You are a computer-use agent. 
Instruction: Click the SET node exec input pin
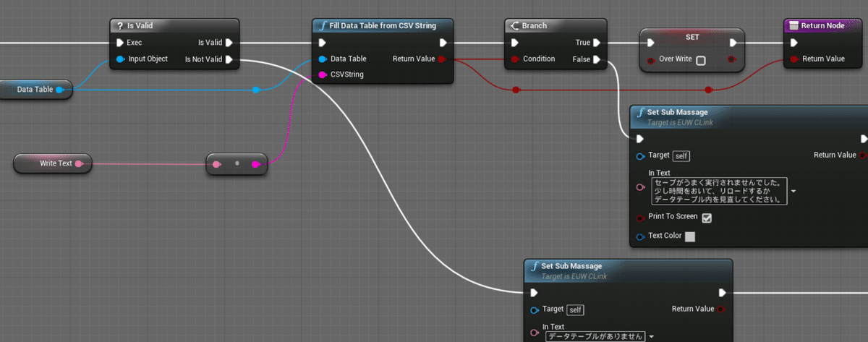pyautogui.click(x=651, y=43)
